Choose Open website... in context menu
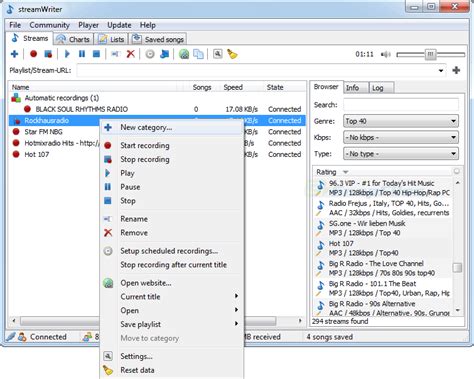Screen dimensions: 474x379 pos(172,283)
